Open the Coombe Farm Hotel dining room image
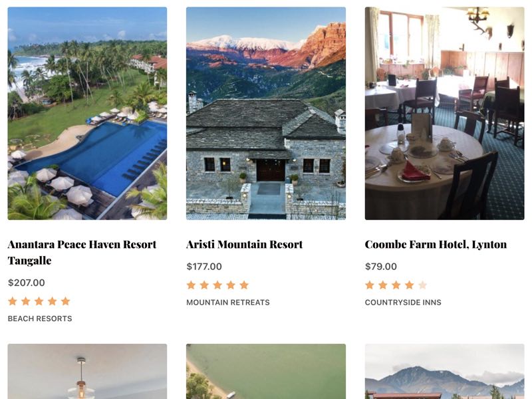 coord(444,113)
